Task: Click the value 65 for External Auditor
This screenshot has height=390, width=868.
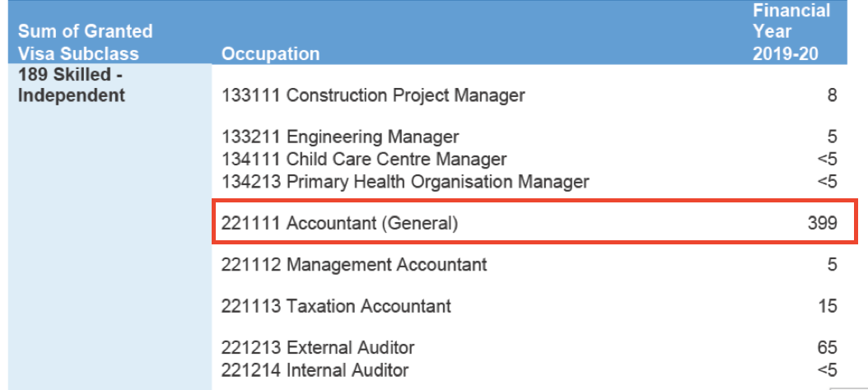Action: pos(827,348)
